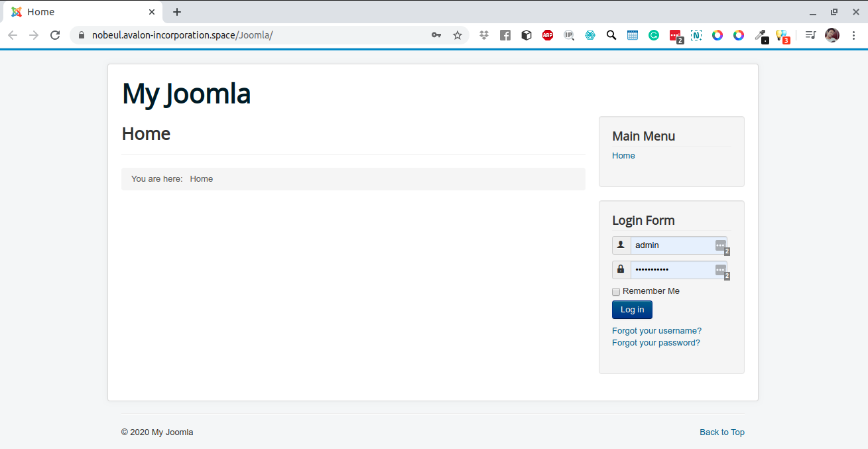868x449 pixels.
Task: Open the Dropbox extension icon
Action: 484,35
